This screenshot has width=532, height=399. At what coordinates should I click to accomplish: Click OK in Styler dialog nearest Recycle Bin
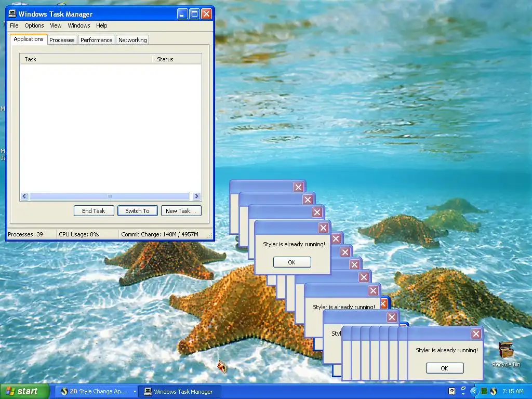pyautogui.click(x=445, y=368)
